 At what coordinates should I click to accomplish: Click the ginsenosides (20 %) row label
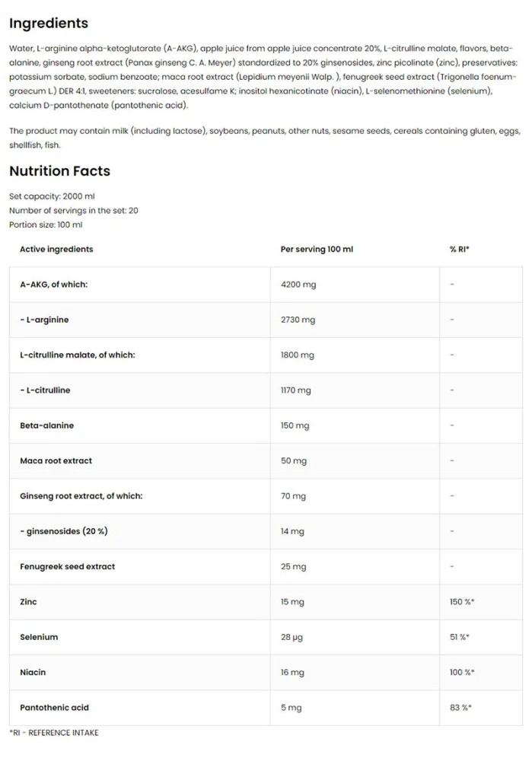click(x=63, y=531)
